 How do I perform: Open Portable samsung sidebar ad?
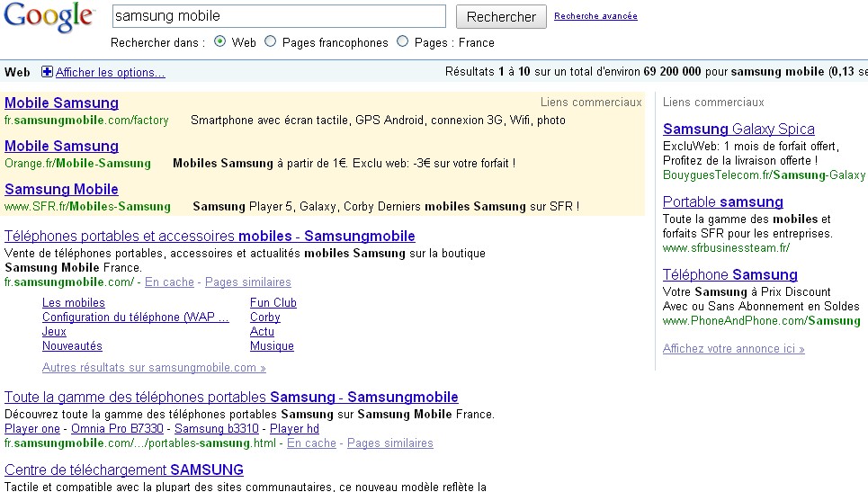(x=723, y=202)
